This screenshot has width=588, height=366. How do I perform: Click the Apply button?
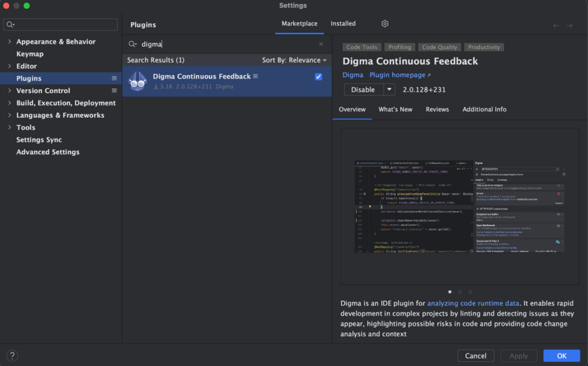(x=519, y=356)
